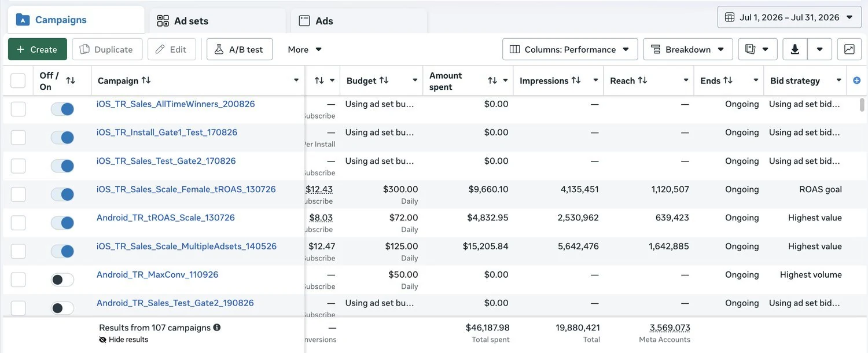Open export options arrow beside download
Viewport: 868px width, 353px height.
[819, 49]
